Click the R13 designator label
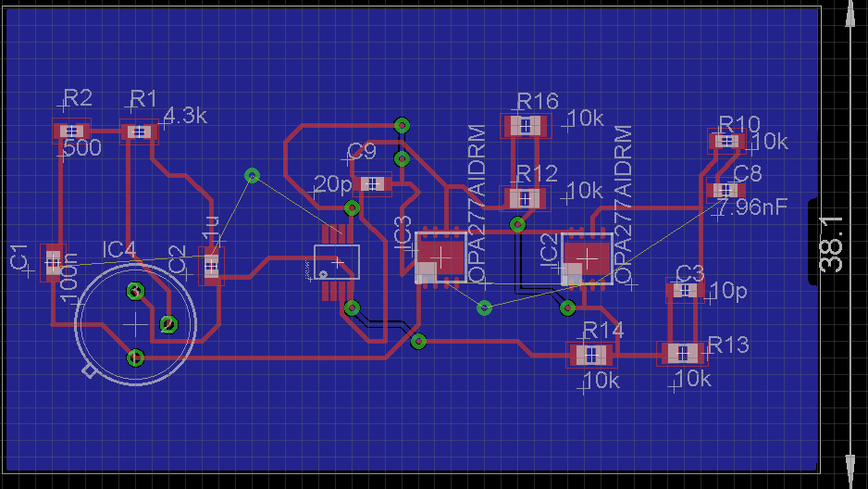This screenshot has width=868, height=489. click(728, 345)
